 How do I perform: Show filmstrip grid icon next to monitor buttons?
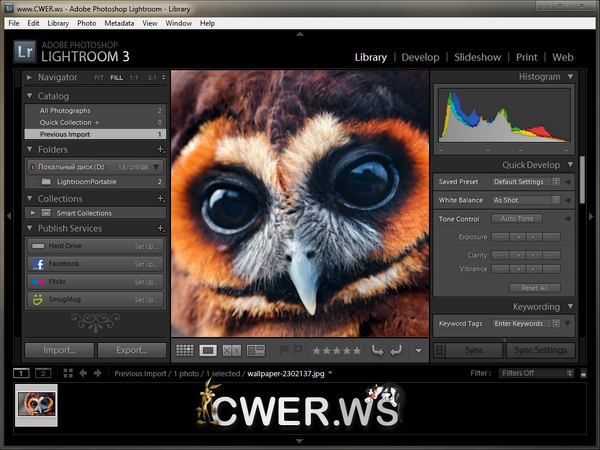click(x=67, y=373)
